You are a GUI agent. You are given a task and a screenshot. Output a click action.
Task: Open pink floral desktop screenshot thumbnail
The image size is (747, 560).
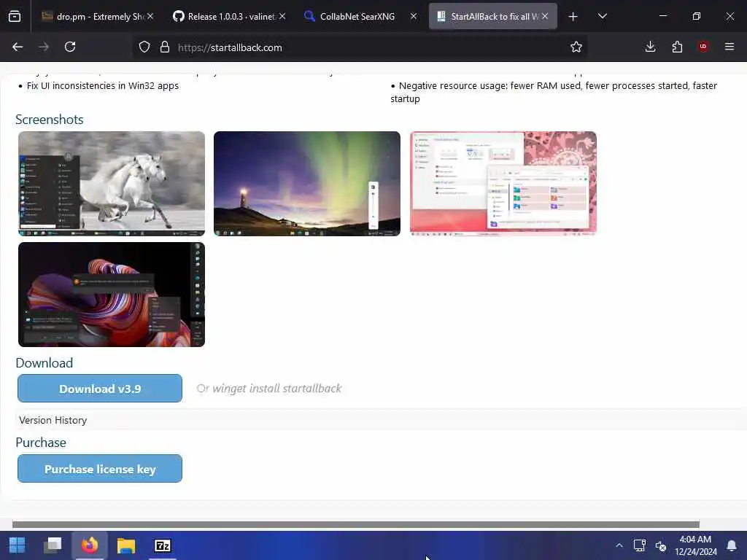[503, 184]
